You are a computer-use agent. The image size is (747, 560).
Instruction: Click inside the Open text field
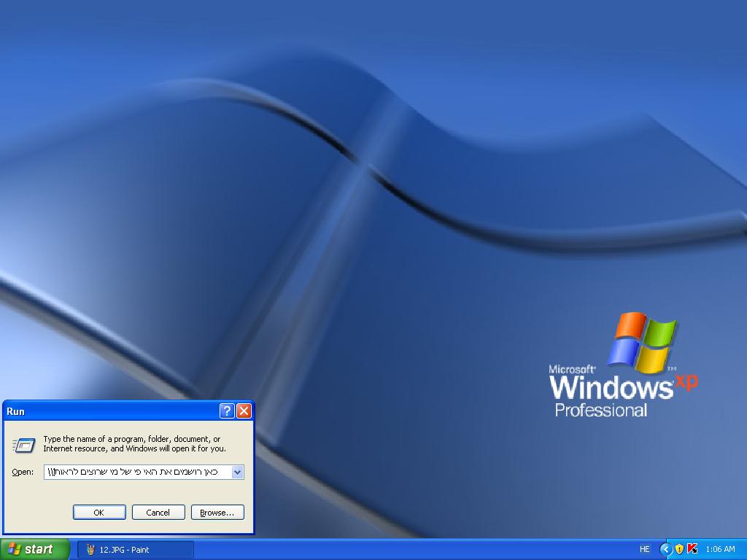[x=137, y=472]
